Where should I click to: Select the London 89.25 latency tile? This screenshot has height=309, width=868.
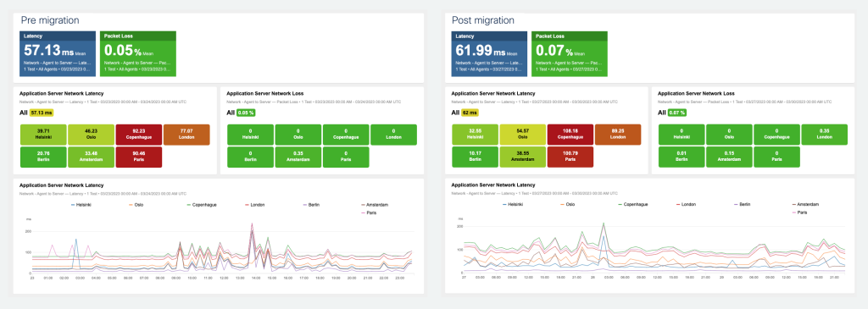click(x=618, y=135)
